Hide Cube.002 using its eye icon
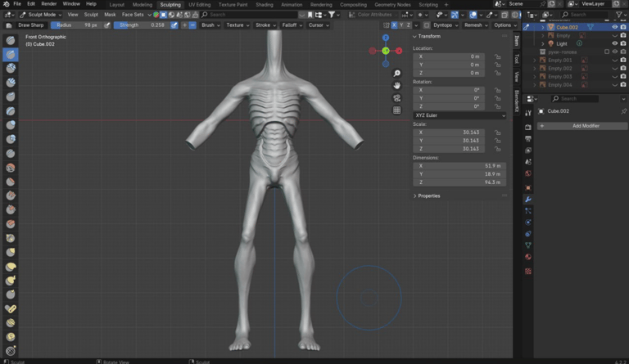Viewport: 629px width, 364px height. (614, 27)
